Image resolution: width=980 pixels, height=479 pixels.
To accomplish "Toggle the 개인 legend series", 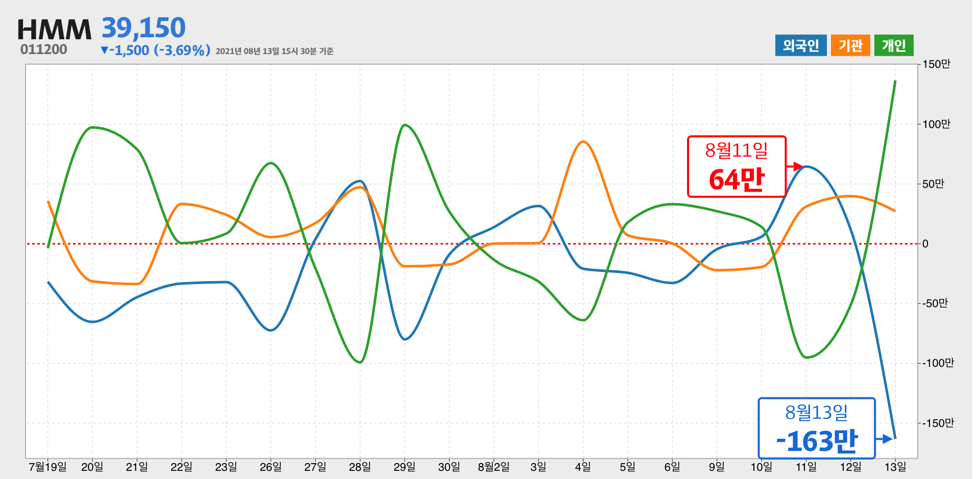I will [x=893, y=45].
